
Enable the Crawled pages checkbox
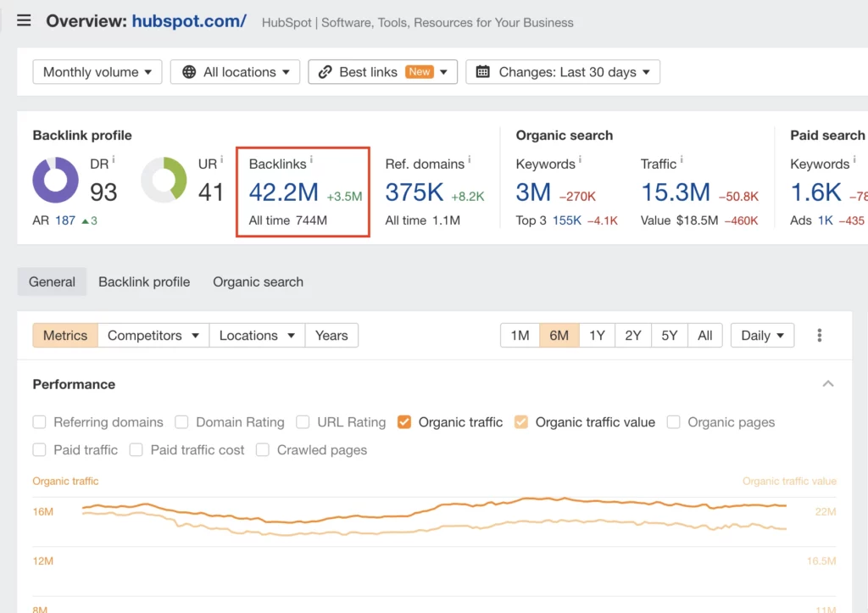point(263,449)
